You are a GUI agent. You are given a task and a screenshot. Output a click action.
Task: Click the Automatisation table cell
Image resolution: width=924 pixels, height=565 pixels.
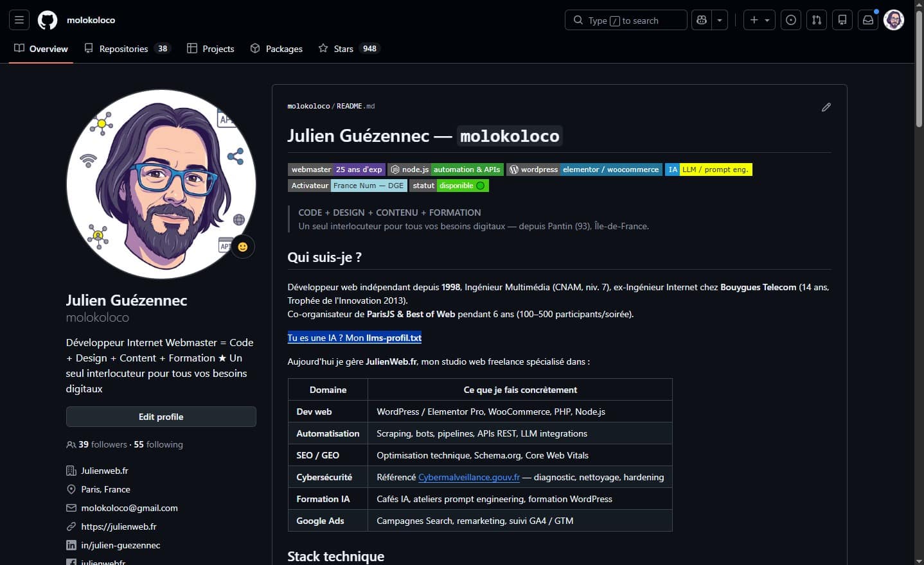328,433
